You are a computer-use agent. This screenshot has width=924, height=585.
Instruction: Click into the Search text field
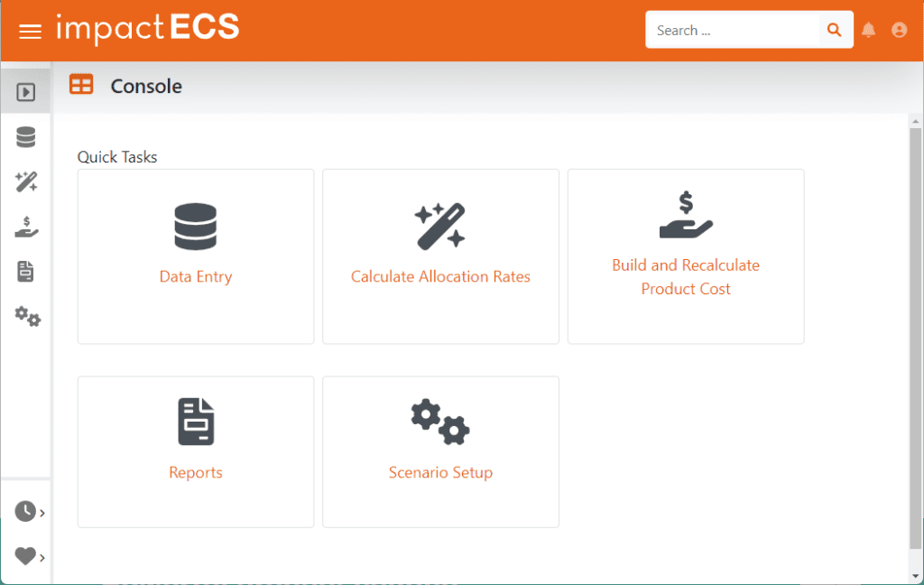731,31
